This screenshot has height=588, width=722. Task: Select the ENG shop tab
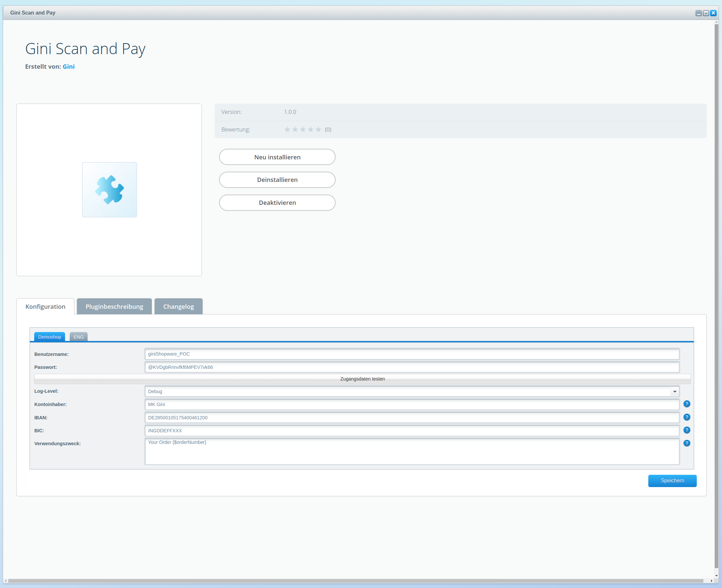pos(79,337)
